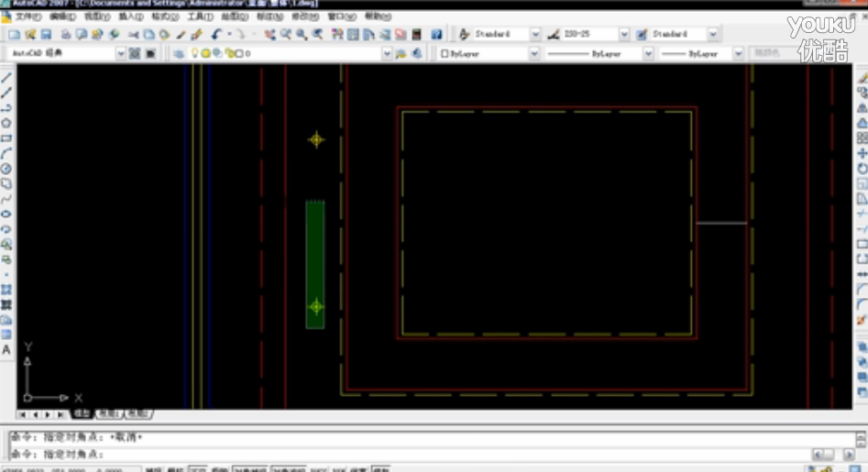The width and height of the screenshot is (868, 472).
Task: Open the ByLayer color dropdown
Action: pos(534,54)
